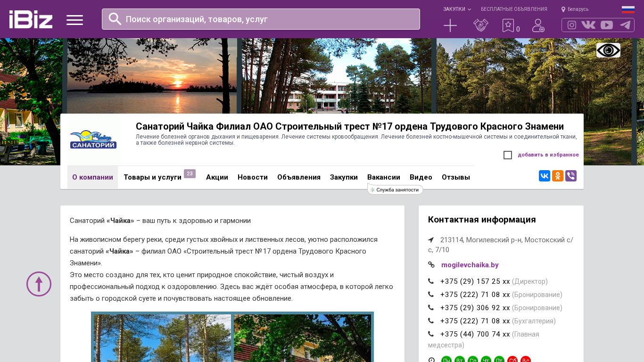This screenshot has height=362, width=644.
Task: Visit mogilevchaika.by website link
Action: [x=470, y=265]
